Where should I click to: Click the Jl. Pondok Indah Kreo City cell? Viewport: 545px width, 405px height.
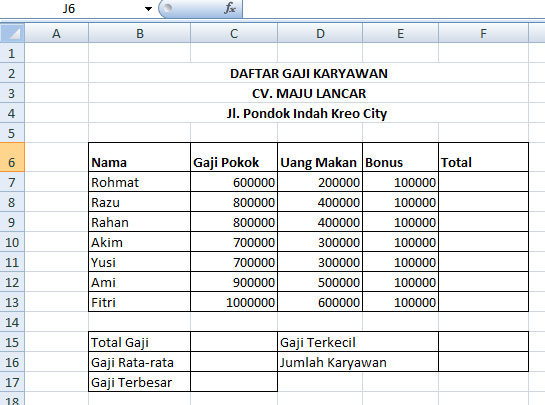(x=309, y=113)
